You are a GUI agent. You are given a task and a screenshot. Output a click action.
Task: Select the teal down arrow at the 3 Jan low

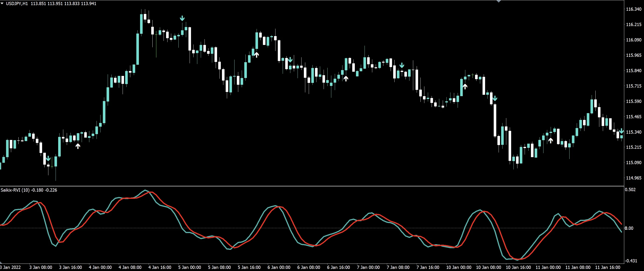click(48, 159)
